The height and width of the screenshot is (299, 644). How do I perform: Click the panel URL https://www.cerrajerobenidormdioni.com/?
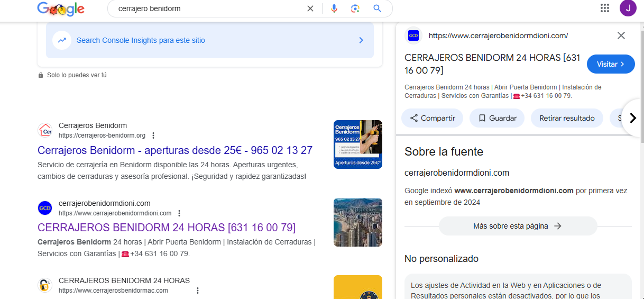coord(498,35)
